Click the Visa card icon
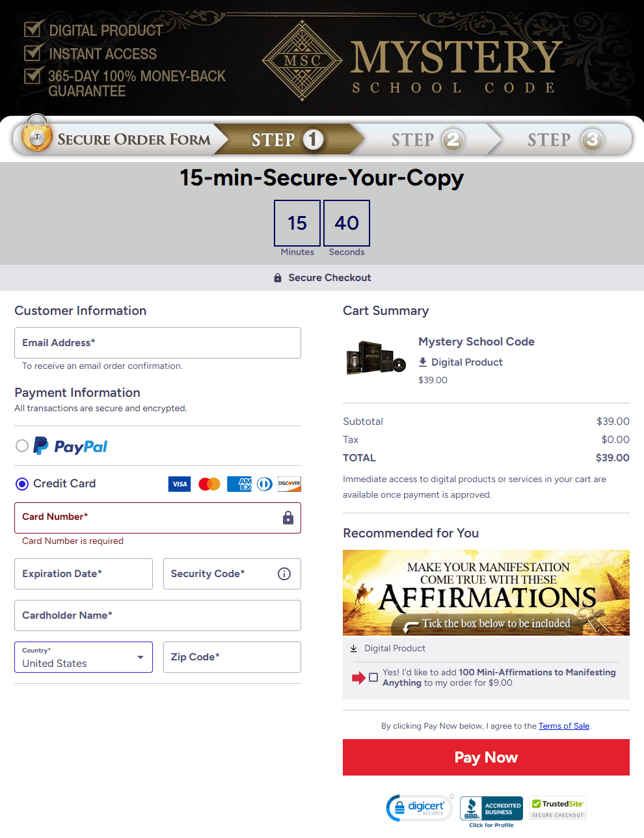 pyautogui.click(x=180, y=484)
